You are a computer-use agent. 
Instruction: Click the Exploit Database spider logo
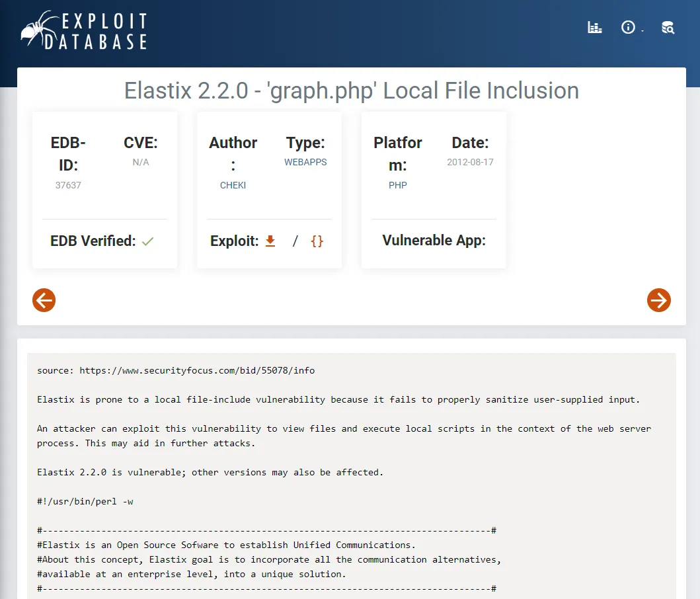click(x=84, y=30)
